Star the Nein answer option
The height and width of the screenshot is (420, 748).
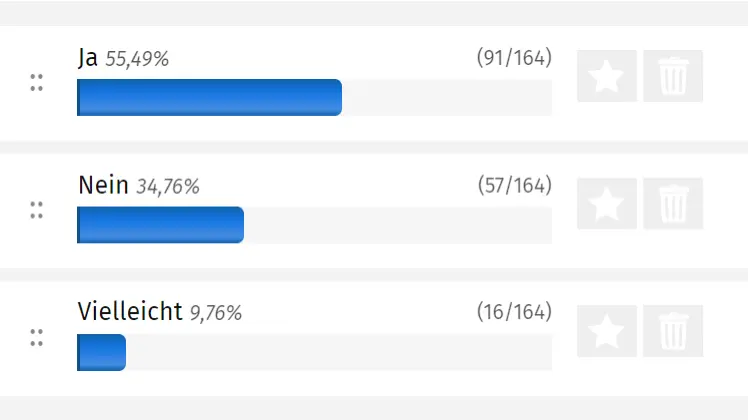tap(606, 204)
